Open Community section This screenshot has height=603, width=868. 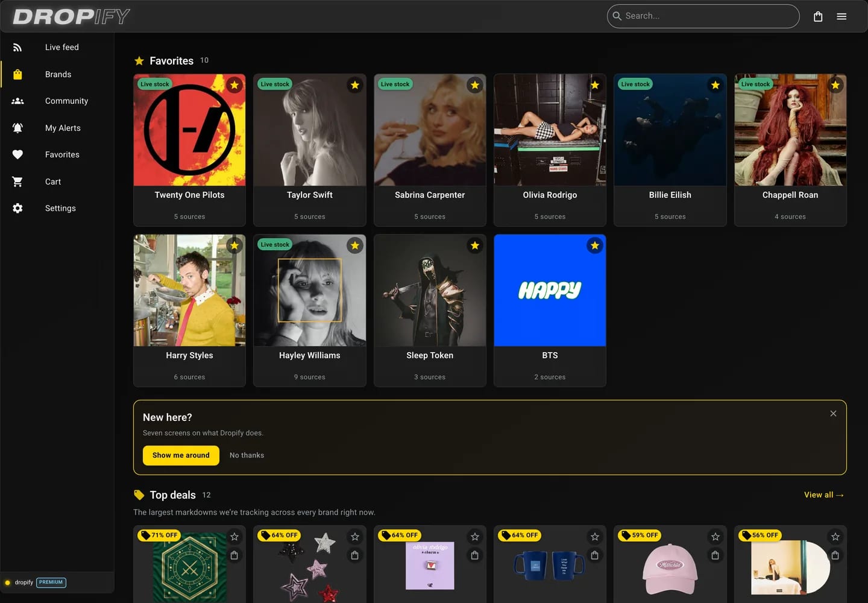click(x=57, y=101)
